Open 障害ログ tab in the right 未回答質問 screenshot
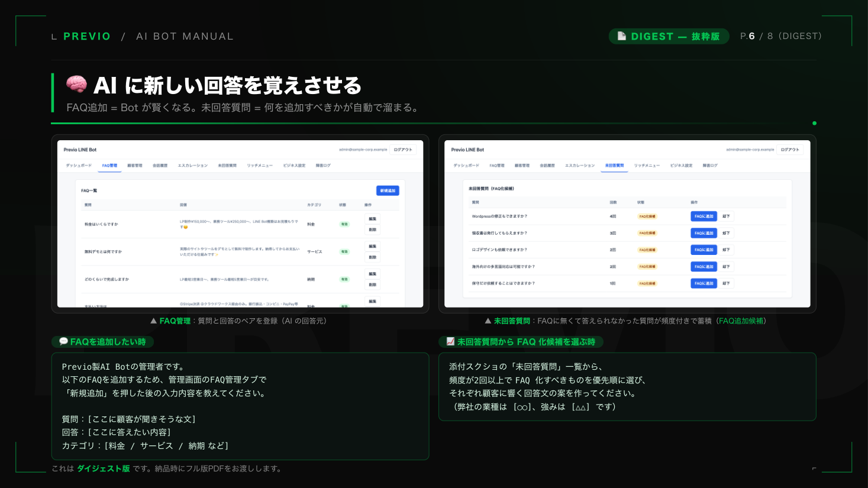The height and width of the screenshot is (488, 868). coord(710,166)
